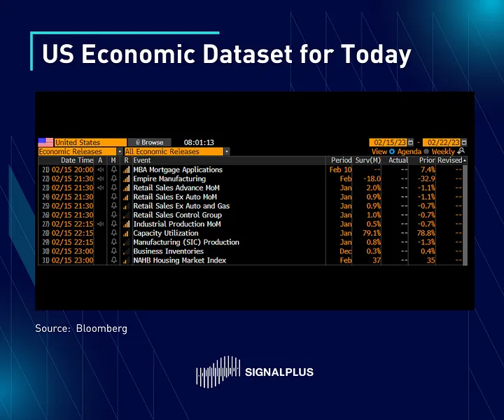Open calendar picker for 02/22/23 end date
This screenshot has height=420, width=504.
tap(464, 142)
